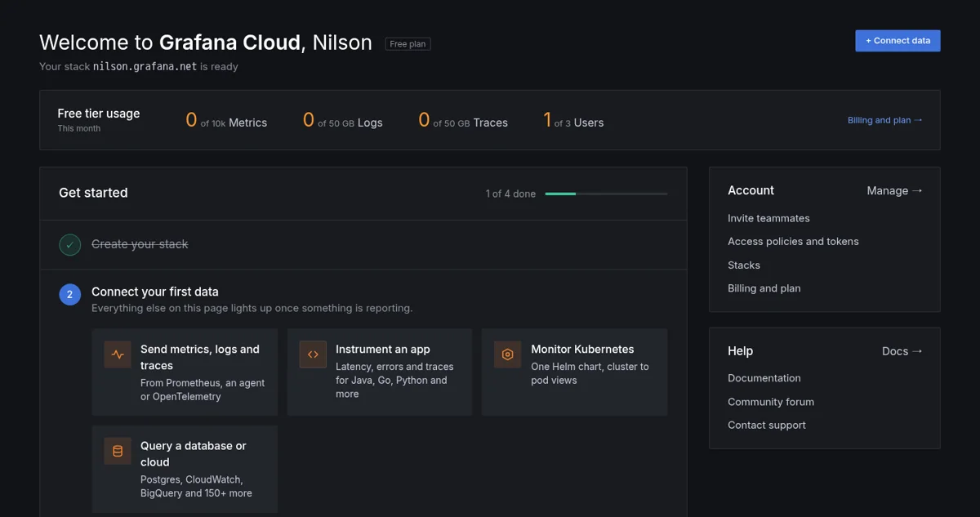Click Connect your first data heading
This screenshot has width=980, height=517.
[155, 292]
